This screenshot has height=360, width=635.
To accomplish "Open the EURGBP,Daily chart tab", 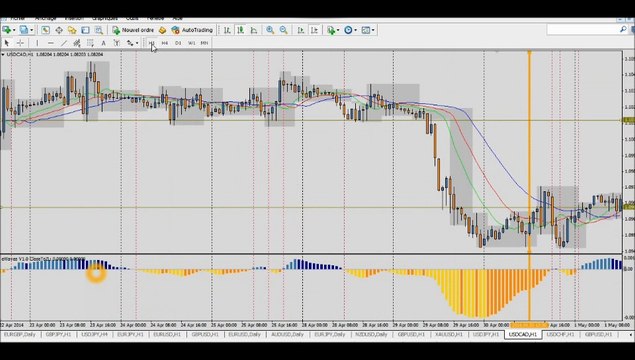I will tap(20, 334).
